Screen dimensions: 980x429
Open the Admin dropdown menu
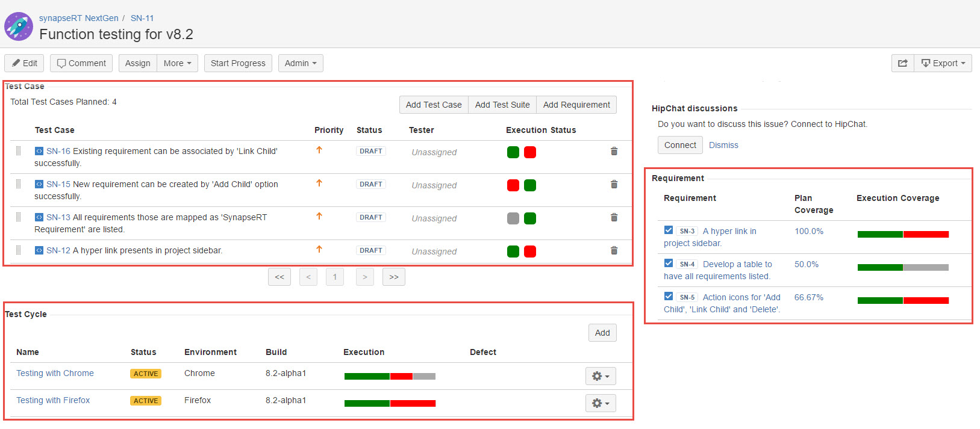coord(301,63)
